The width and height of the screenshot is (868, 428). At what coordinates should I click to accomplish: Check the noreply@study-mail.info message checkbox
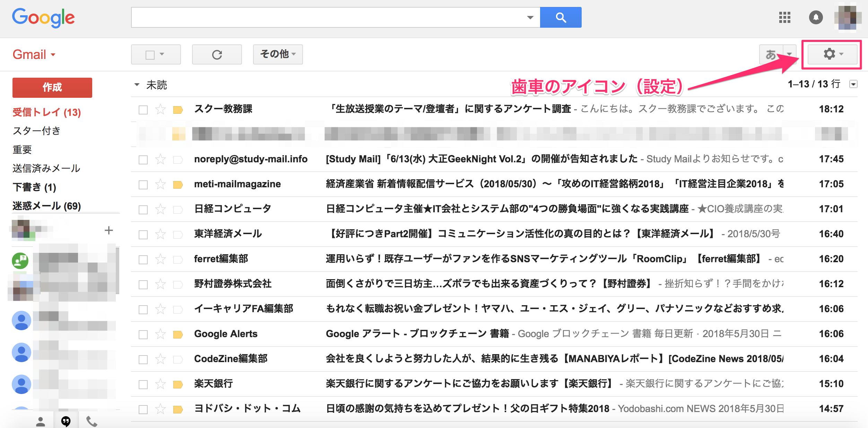(x=143, y=160)
